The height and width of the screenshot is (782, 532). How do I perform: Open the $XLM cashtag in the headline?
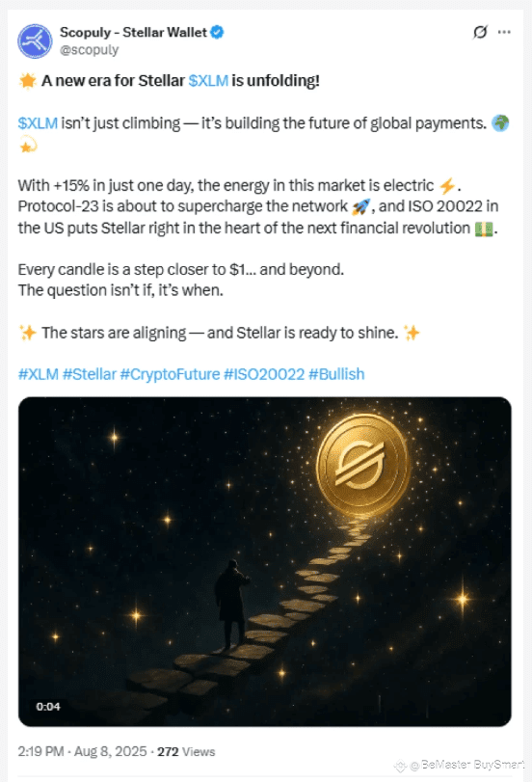(208, 81)
